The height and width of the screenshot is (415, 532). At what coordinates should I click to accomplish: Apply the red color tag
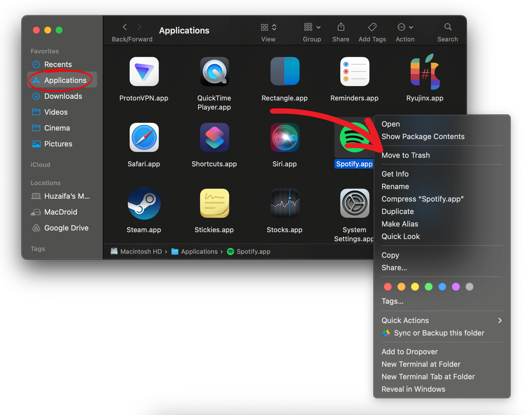click(x=388, y=287)
